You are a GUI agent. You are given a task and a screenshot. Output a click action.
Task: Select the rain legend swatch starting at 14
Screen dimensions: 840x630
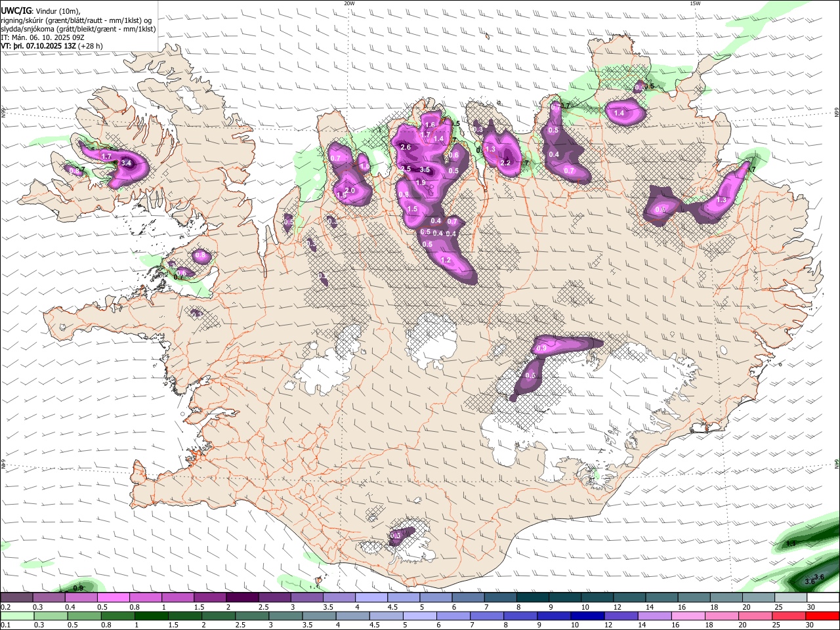(655, 616)
